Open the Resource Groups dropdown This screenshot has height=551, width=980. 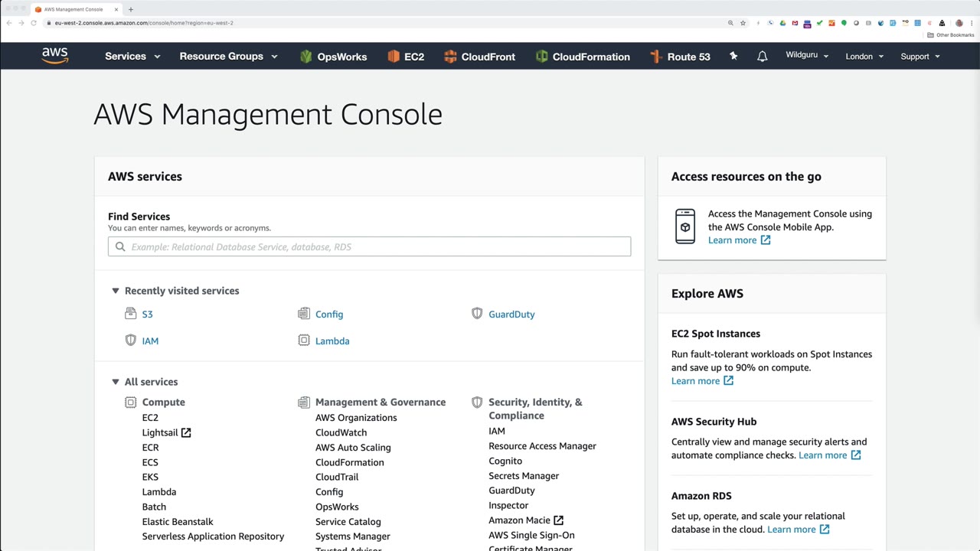[x=228, y=57]
